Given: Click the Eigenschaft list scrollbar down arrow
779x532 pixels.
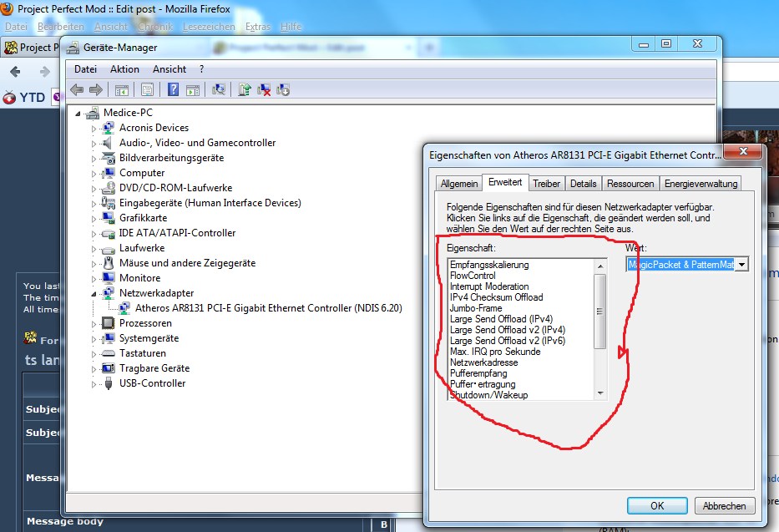Looking at the screenshot, I should coord(599,393).
